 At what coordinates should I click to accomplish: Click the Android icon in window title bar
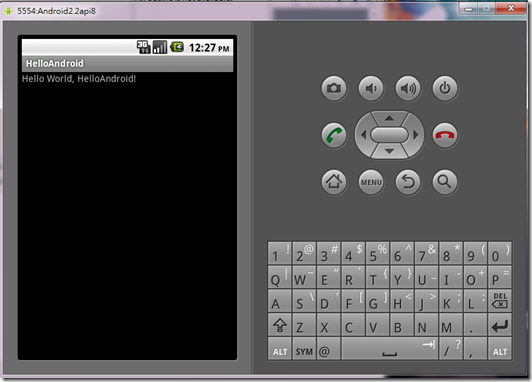8,11
